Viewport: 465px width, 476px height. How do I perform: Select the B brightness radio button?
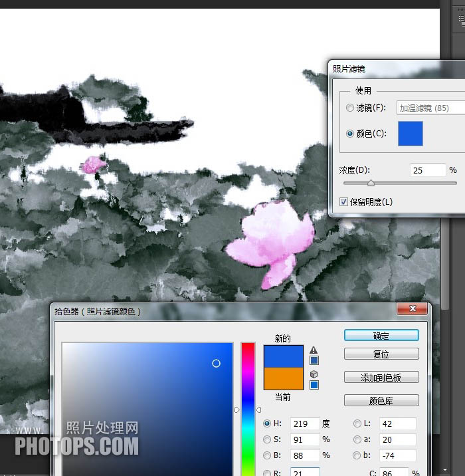267,455
